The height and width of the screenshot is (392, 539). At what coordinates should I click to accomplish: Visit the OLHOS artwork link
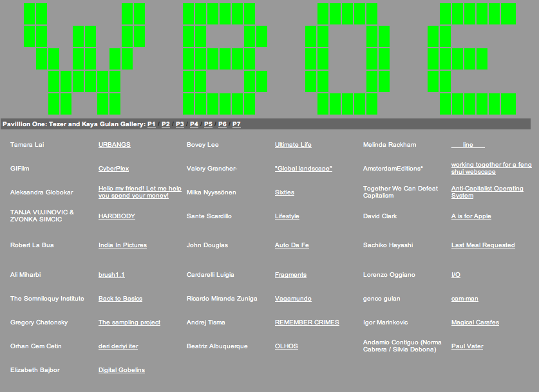[x=287, y=346]
